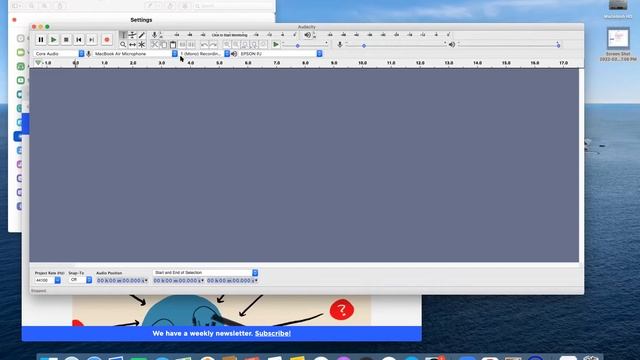
Task: Select the Envelope tool
Action: [x=132, y=35]
